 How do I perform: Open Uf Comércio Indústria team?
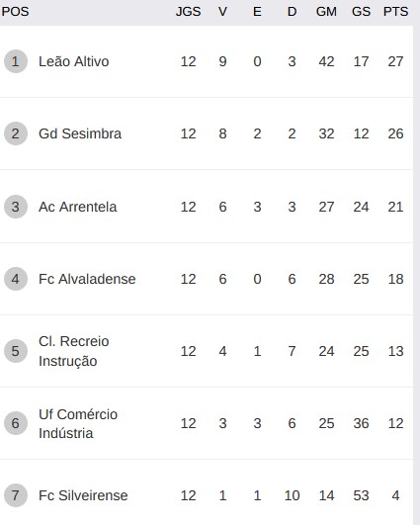[78, 423]
